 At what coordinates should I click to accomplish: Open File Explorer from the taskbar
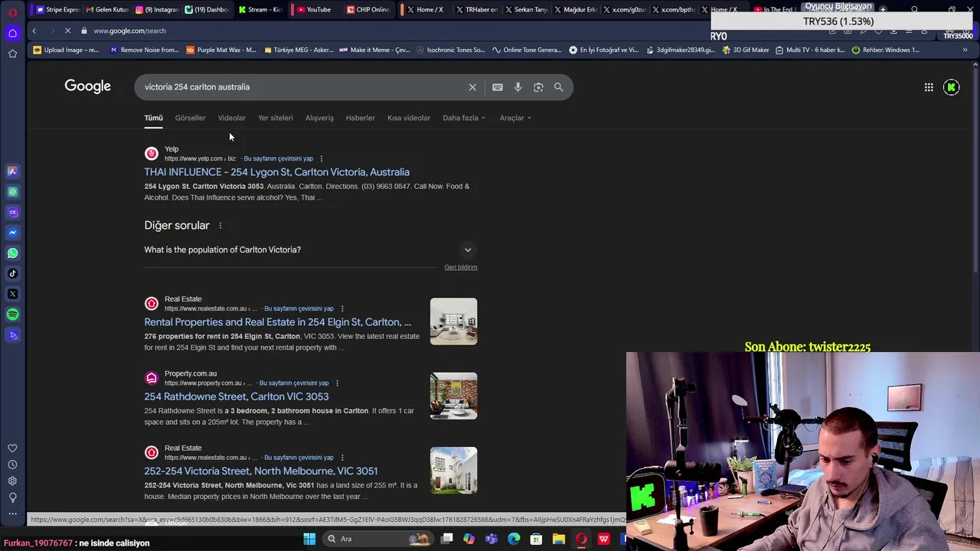(x=559, y=539)
